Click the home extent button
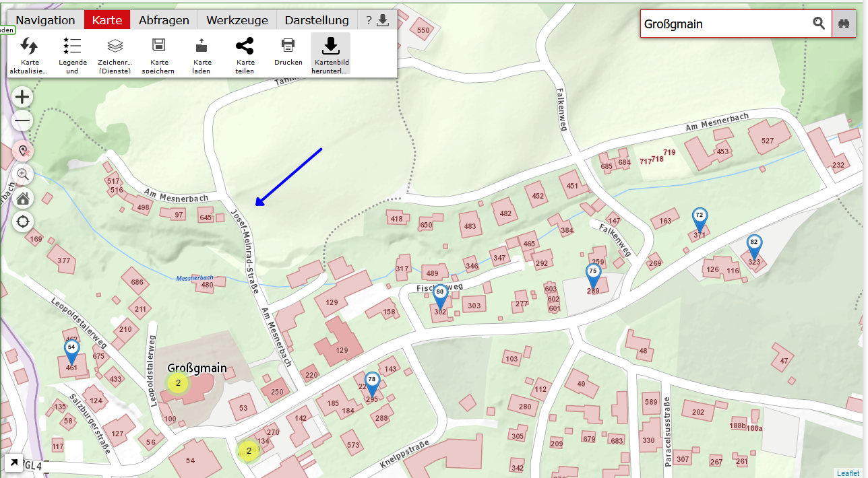This screenshot has width=868, height=478. point(23,198)
